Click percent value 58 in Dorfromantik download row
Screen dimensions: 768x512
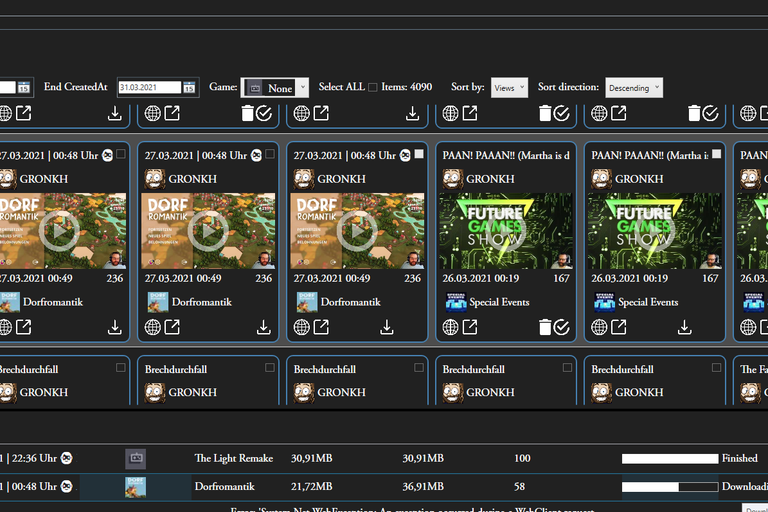click(x=520, y=487)
